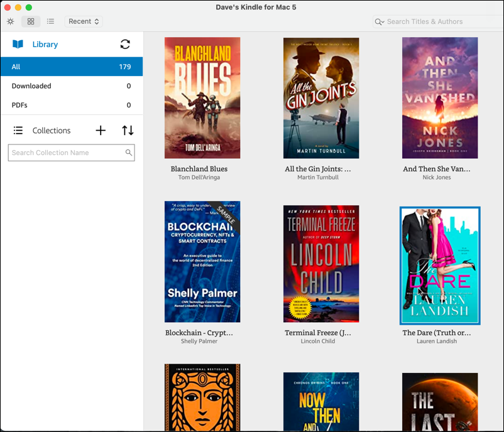Click the Martin Turnbull author text
This screenshot has height=432, width=504.
pyautogui.click(x=318, y=177)
